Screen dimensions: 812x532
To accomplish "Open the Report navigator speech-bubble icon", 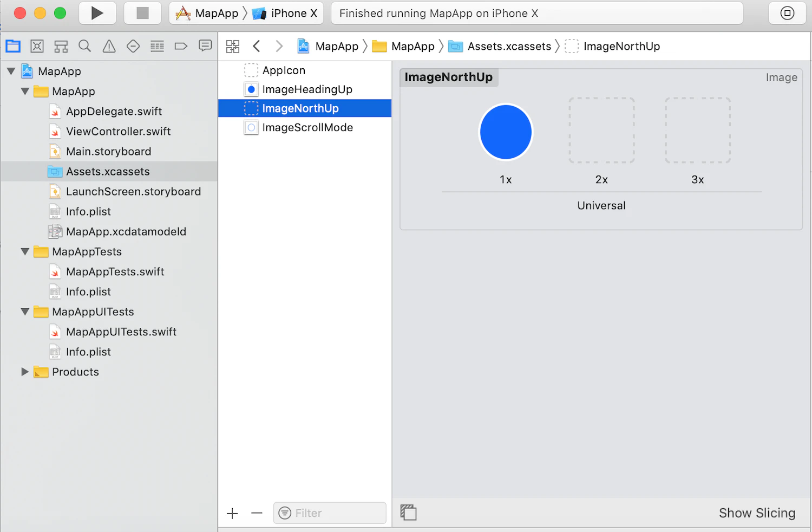I will click(x=205, y=46).
